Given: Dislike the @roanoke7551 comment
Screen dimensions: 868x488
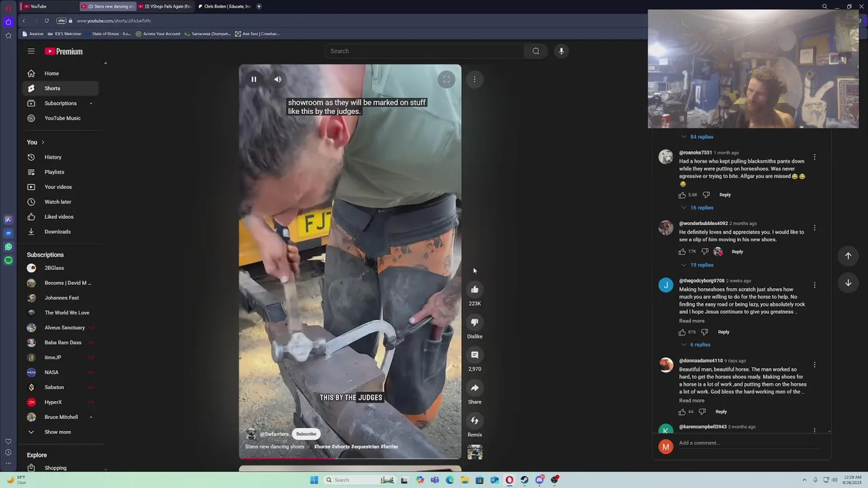Looking at the screenshot, I should point(706,195).
